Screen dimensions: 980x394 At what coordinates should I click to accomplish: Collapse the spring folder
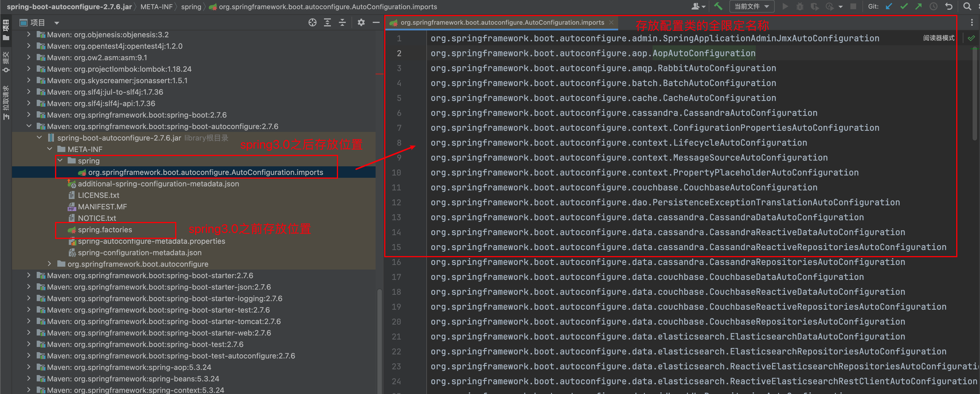60,161
